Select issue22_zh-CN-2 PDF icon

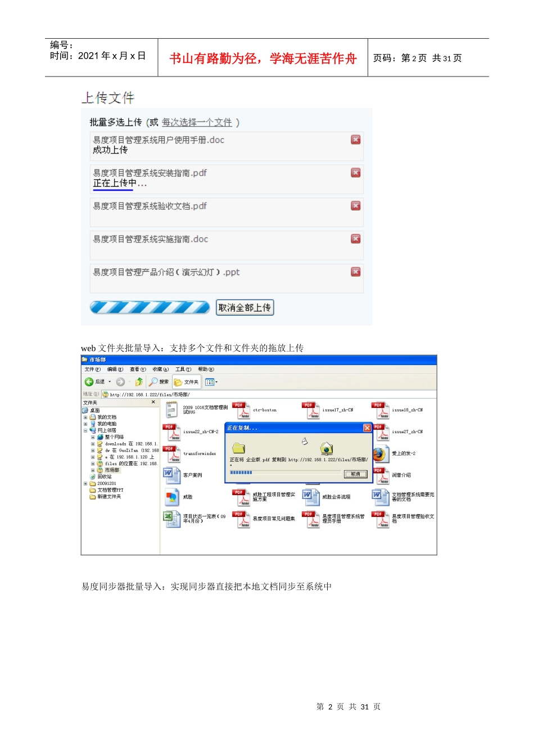171,432
